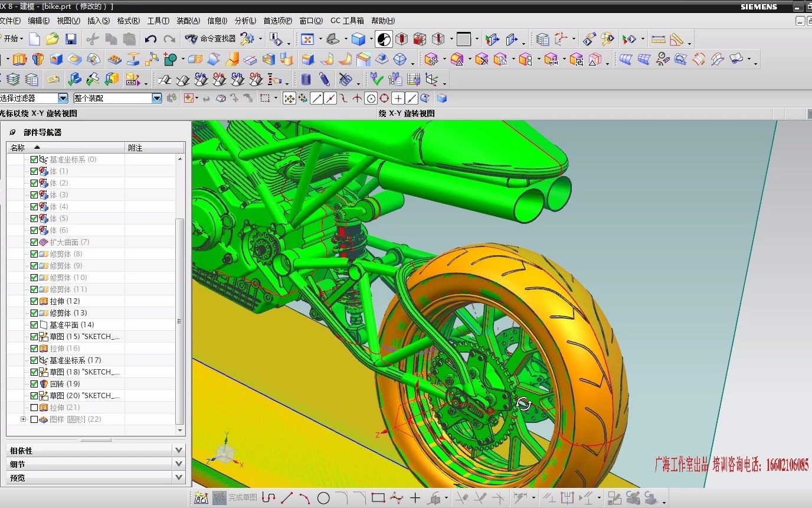Click the Hole feature icon
Viewport: 812px width, 508px height.
click(x=56, y=59)
